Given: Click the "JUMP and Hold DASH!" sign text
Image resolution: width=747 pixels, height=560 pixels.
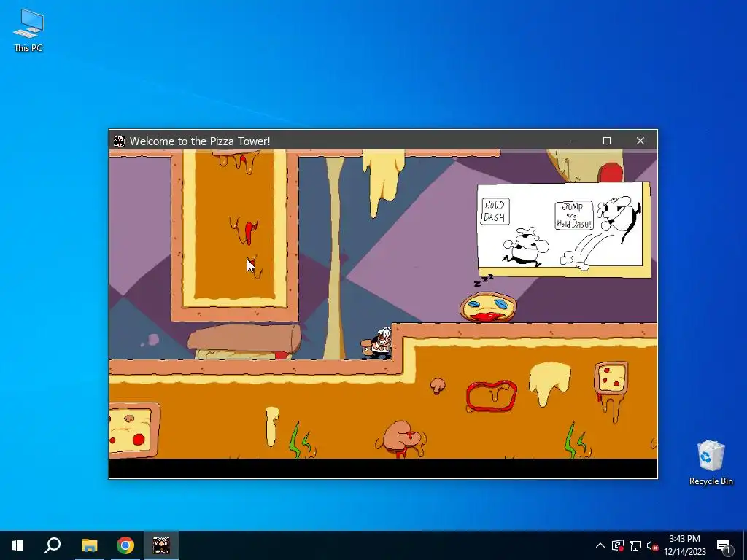Looking at the screenshot, I should click(574, 216).
